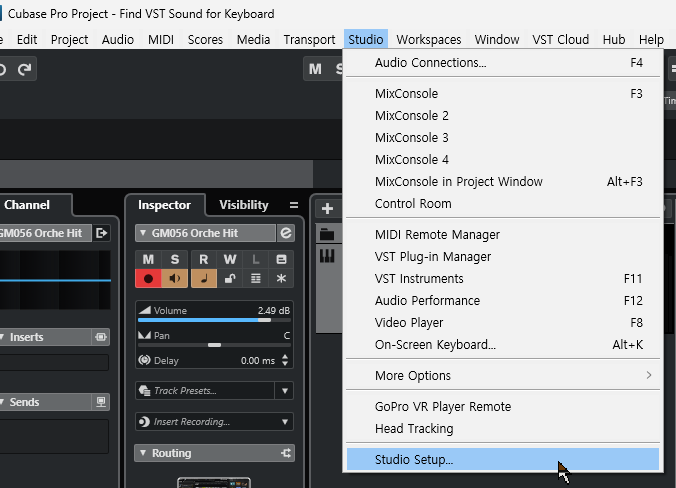The image size is (676, 488).
Task: Toggle red Record Enable button
Action: pyautogui.click(x=148, y=278)
